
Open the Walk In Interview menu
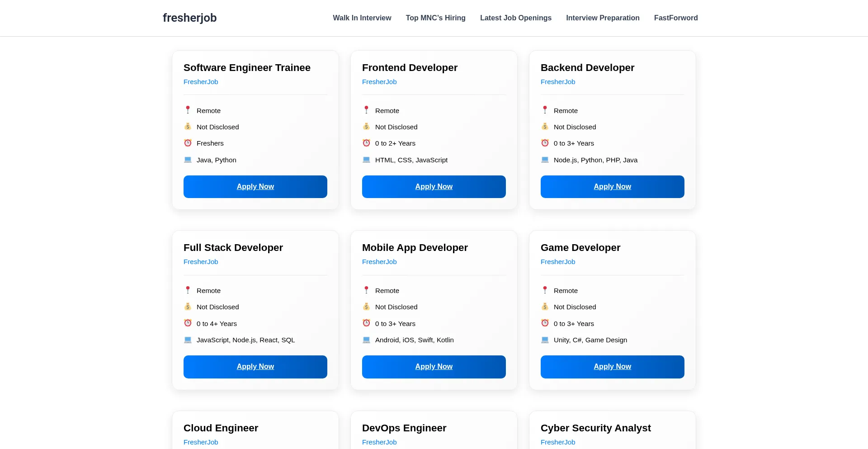click(x=362, y=18)
